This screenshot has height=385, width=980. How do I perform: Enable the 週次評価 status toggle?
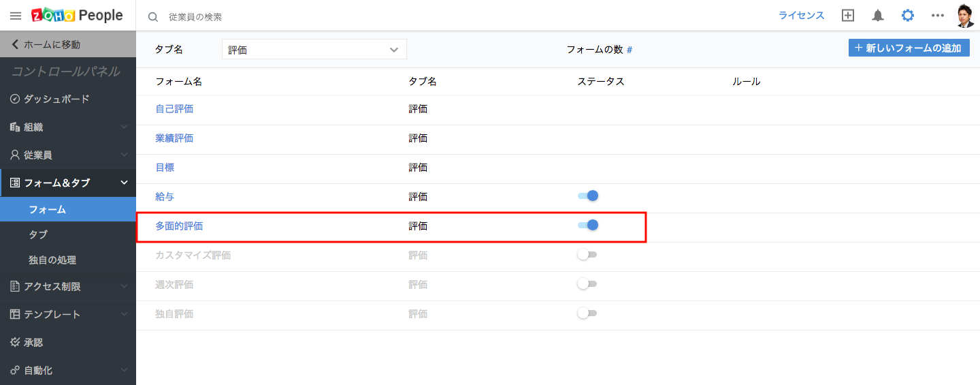[x=587, y=283]
